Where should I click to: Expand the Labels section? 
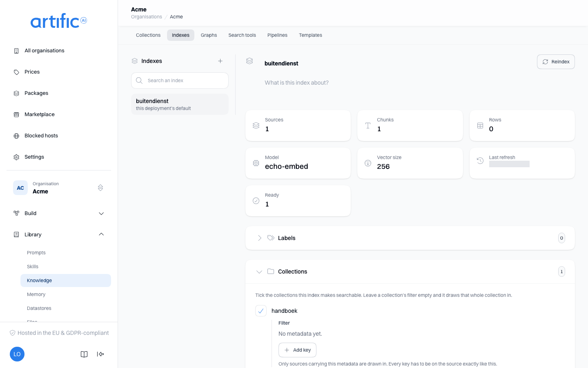(259, 238)
